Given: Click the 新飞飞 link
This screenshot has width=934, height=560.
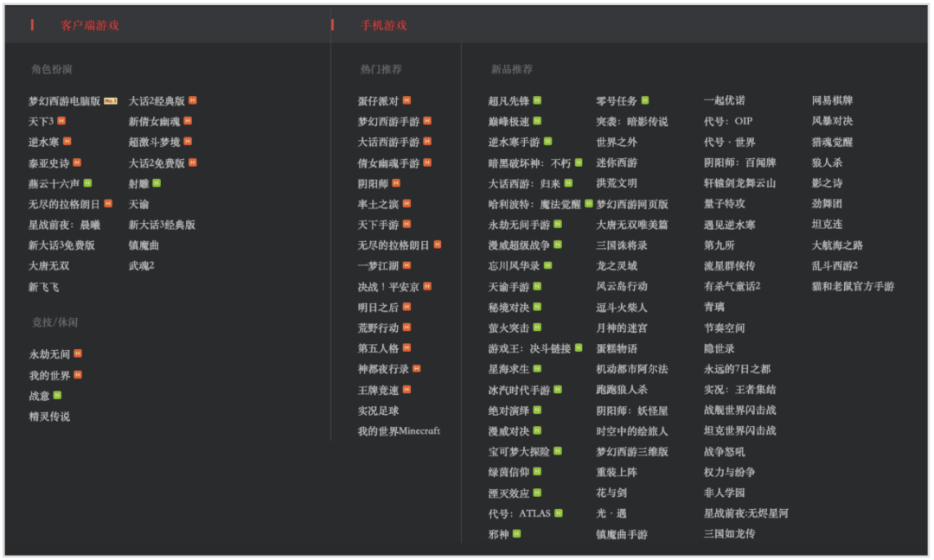Looking at the screenshot, I should 43,287.
